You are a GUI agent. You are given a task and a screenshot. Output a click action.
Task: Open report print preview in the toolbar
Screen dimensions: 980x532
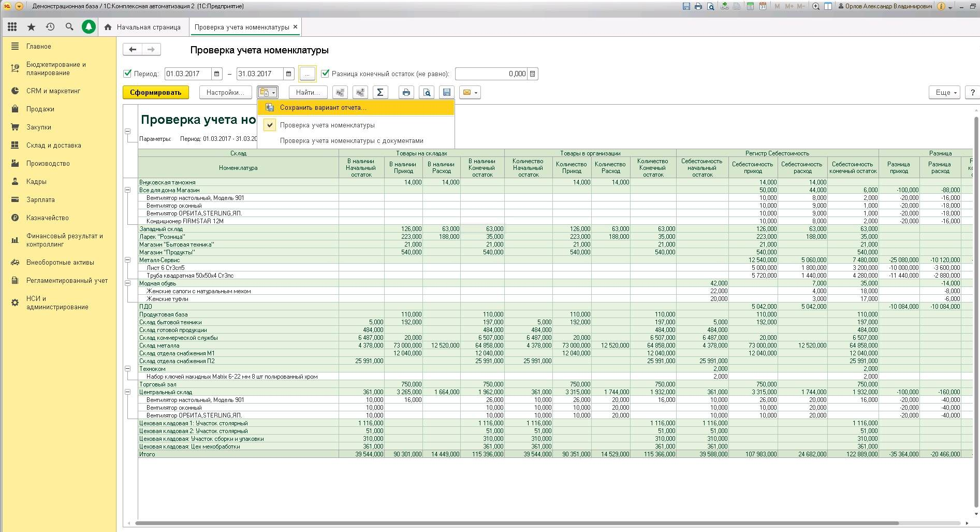[427, 92]
